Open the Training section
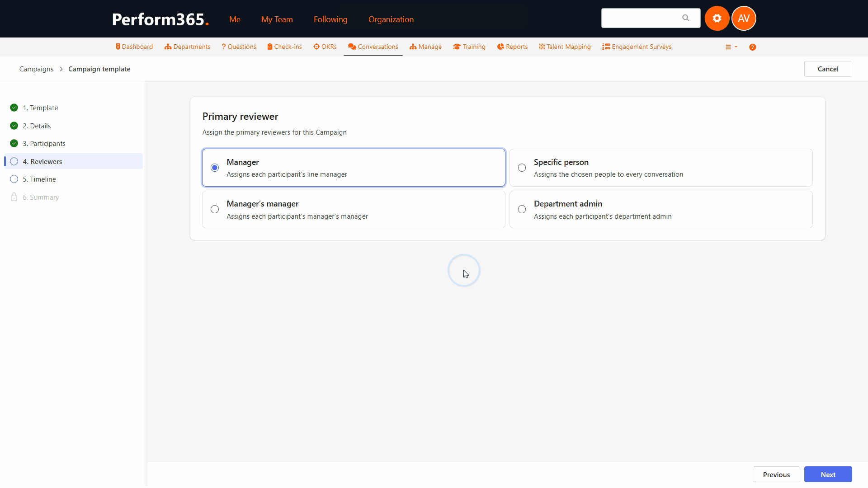 point(469,47)
